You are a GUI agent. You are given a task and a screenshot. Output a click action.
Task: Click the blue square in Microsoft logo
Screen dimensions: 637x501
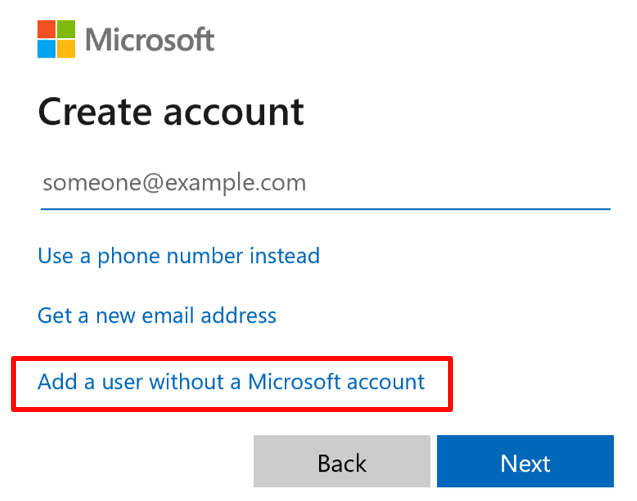click(x=47, y=49)
